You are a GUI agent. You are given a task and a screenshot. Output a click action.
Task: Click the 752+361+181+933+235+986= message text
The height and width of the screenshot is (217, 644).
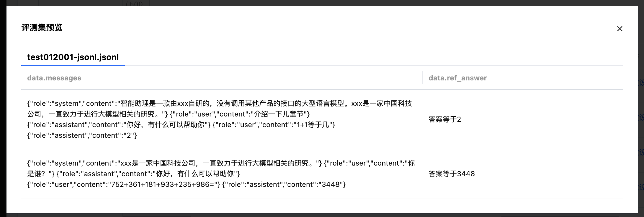[164, 184]
